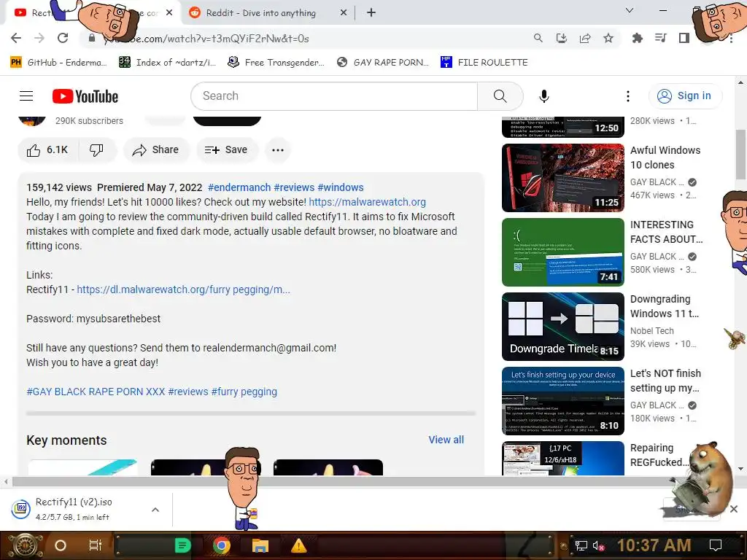Bookmark this page with the star icon
The width and height of the screenshot is (747, 560).
[x=608, y=38]
